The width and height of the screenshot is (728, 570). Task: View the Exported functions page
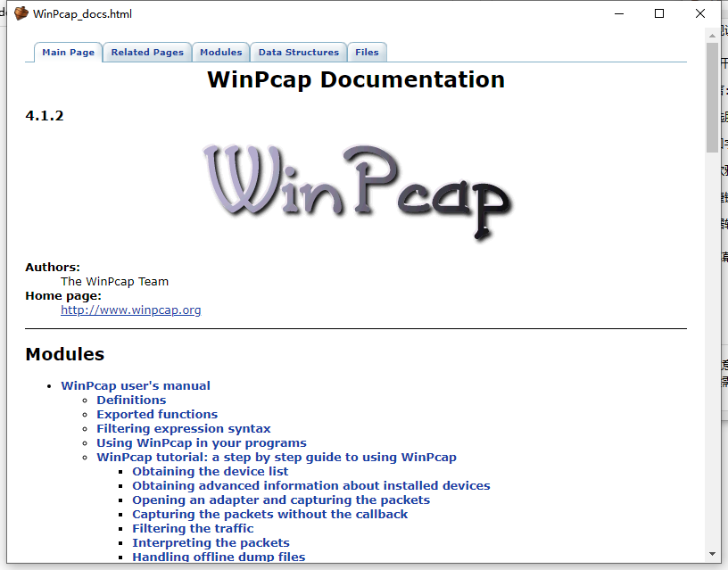157,415
